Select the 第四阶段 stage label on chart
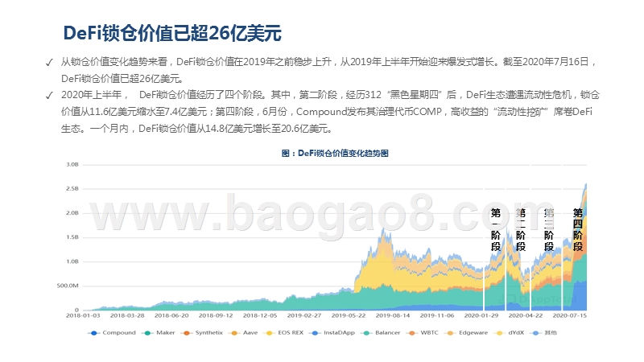 (578, 229)
